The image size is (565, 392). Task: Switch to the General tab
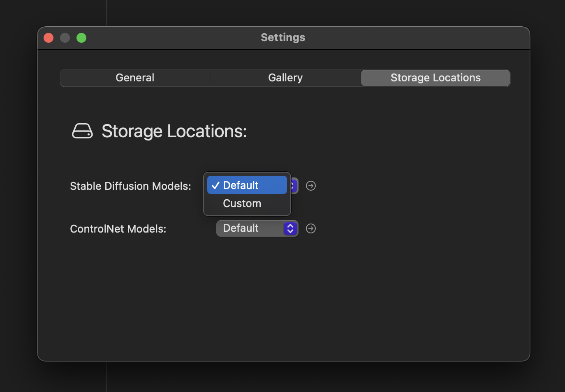tap(135, 78)
